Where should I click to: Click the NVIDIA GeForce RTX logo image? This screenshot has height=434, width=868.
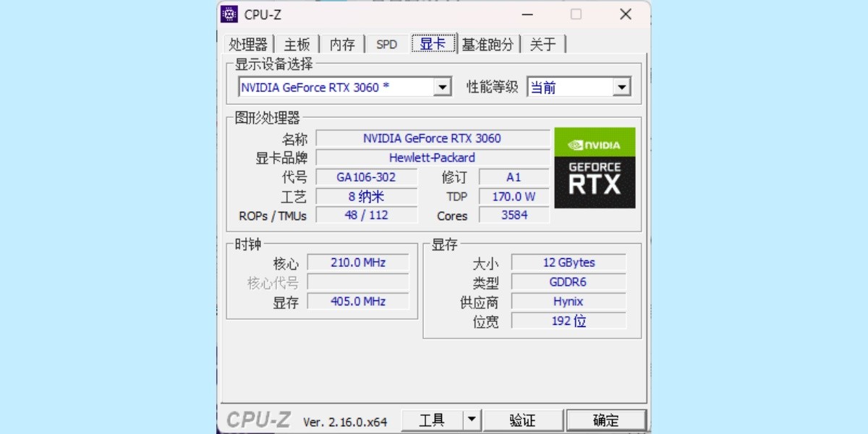[x=595, y=168]
